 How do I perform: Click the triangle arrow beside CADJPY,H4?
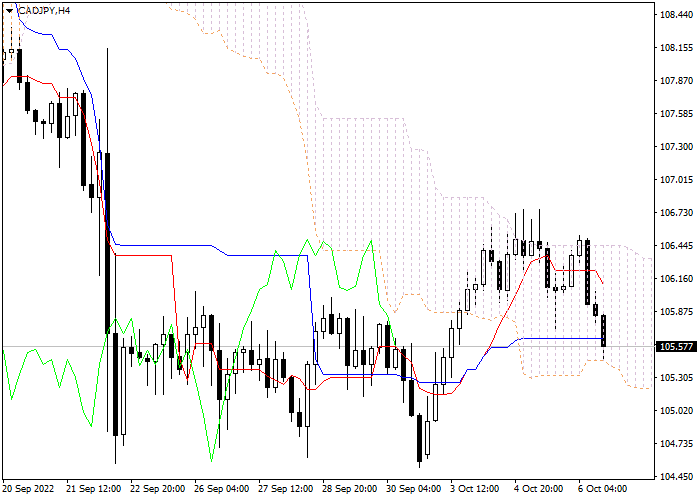click(8, 10)
